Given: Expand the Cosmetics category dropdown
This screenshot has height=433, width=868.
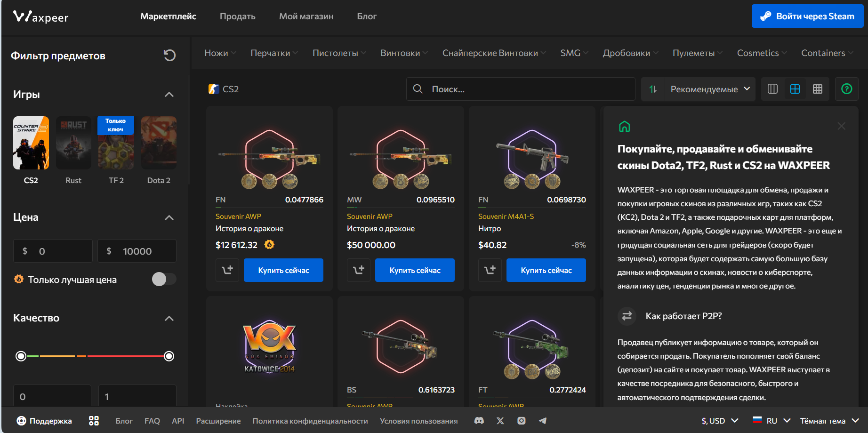Looking at the screenshot, I should (762, 53).
